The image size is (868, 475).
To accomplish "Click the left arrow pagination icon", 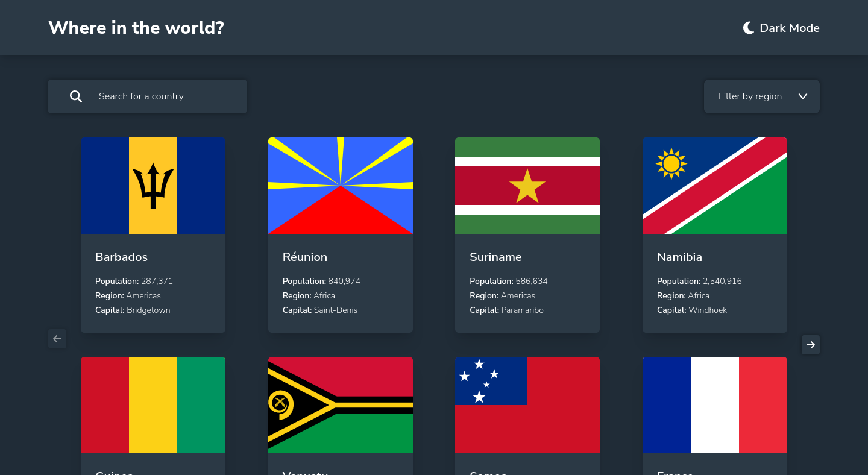I will pos(57,339).
